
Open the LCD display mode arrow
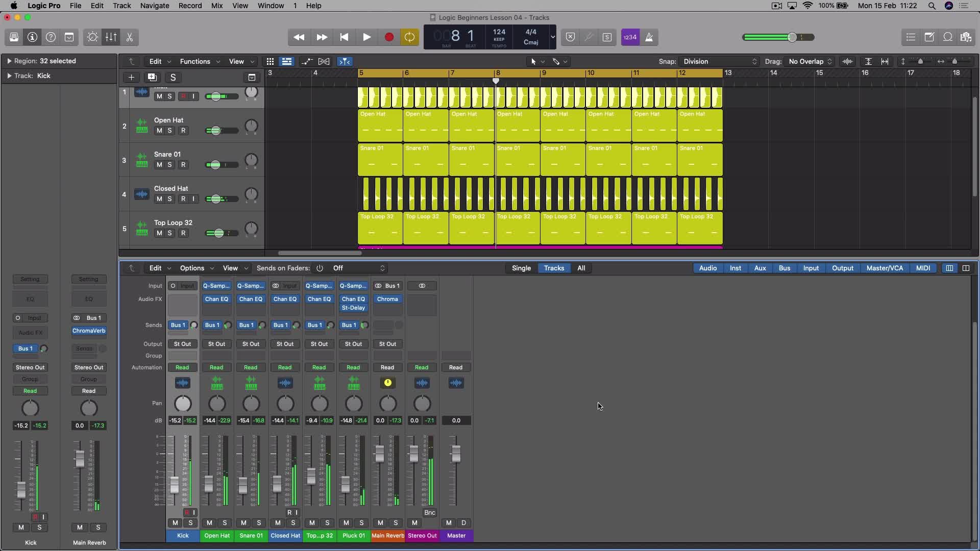552,37
